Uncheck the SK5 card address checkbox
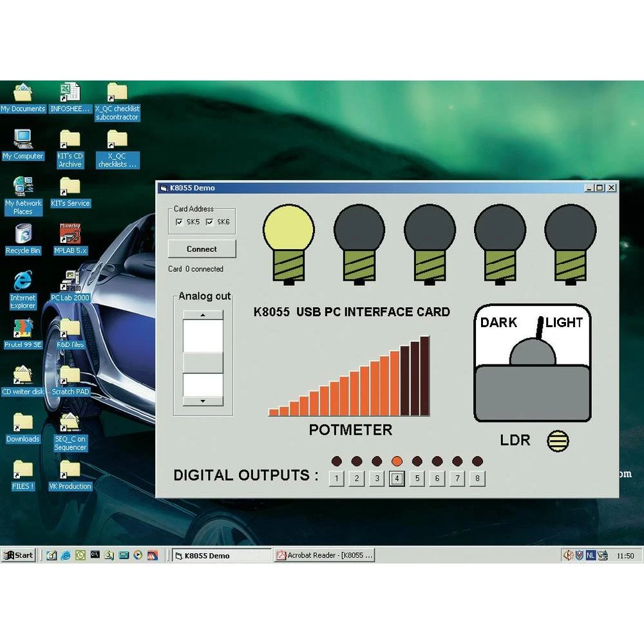Screen dimensions: 644x644 [x=179, y=222]
